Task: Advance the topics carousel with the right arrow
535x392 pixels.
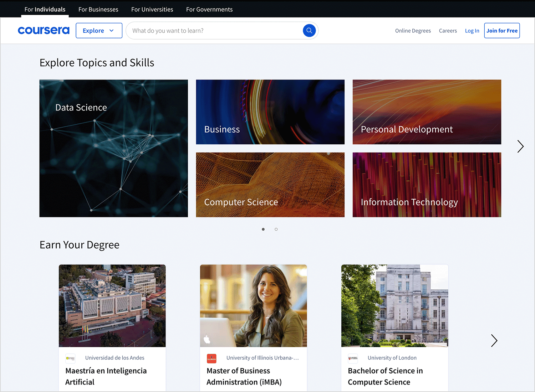Action: point(520,146)
